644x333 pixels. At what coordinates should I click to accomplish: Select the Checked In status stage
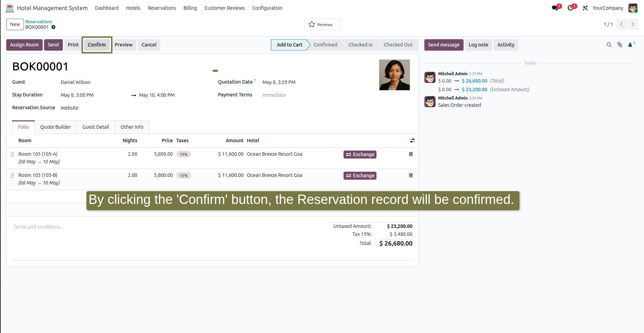(x=361, y=45)
